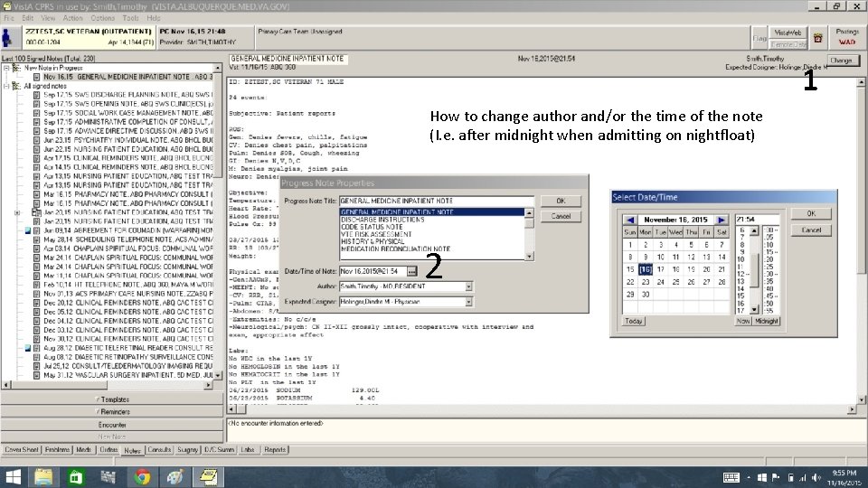This screenshot has width=868, height=488.
Task: Open Nov 16,15 General Medicine note icon
Action: click(36, 77)
